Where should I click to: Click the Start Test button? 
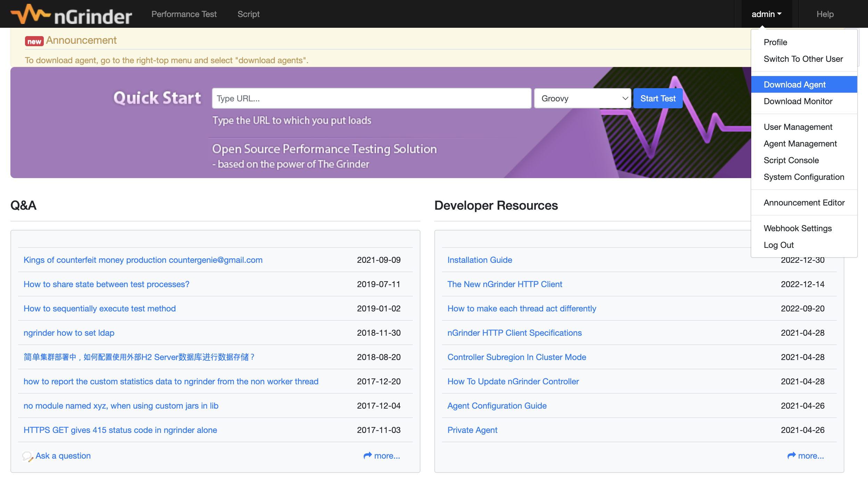[658, 99]
